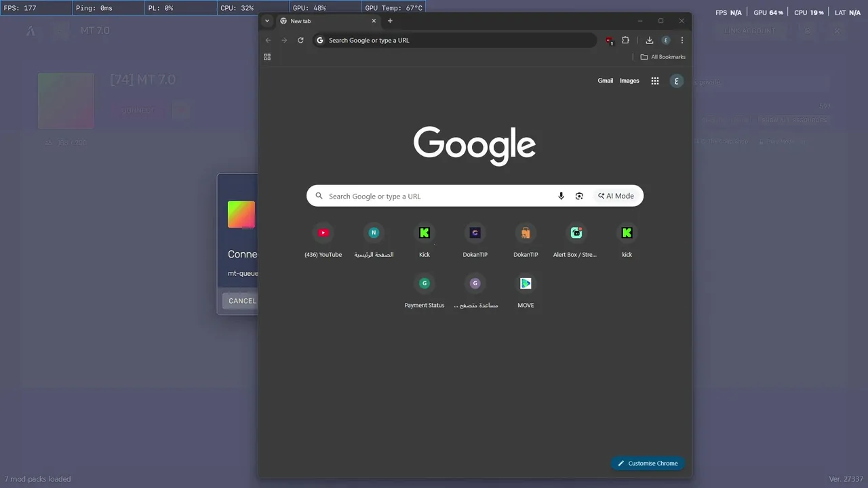Click LINK ACCOUNT in the background launcher
The width and height of the screenshot is (868, 488).
pos(749,30)
